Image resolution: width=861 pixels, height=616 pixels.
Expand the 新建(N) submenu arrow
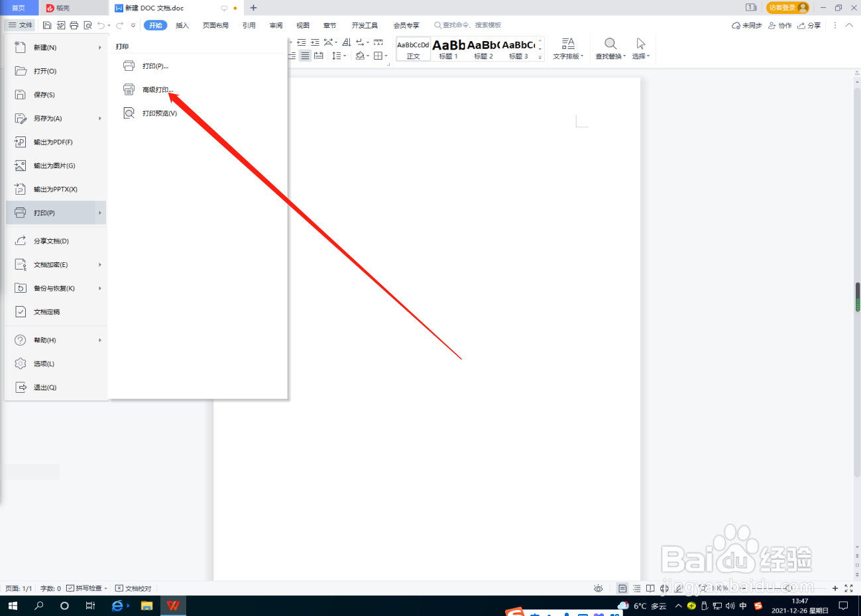(x=100, y=48)
